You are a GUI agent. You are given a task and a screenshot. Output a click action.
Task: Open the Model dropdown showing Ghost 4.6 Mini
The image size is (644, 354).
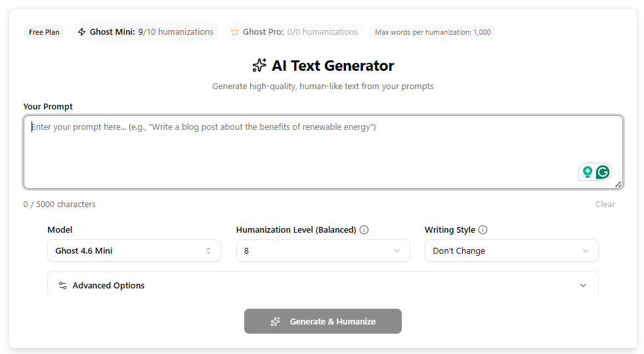click(x=135, y=250)
